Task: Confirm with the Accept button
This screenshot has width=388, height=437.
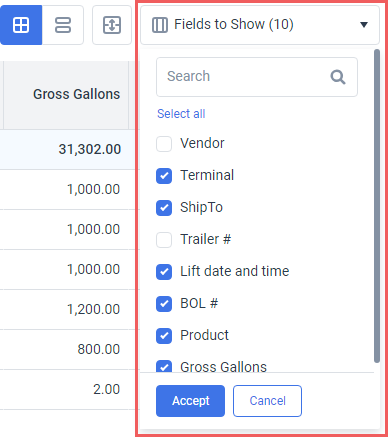Action: click(190, 401)
